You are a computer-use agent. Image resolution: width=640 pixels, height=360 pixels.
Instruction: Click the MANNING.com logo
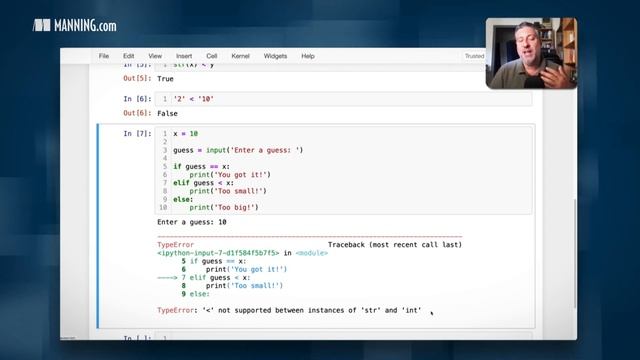click(75, 26)
